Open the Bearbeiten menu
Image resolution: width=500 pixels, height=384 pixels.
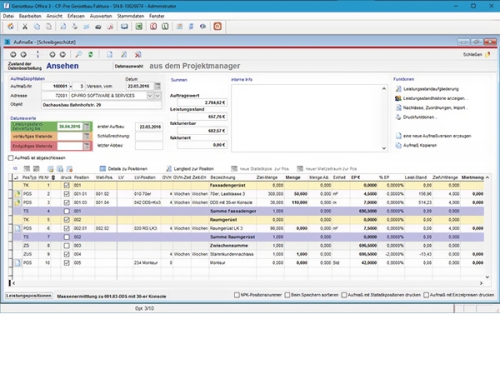click(30, 16)
